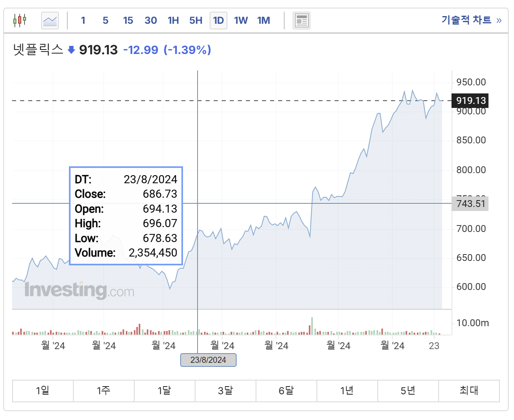This screenshot has height=420, width=514.
Task: Click the tallest green volume bar
Action: (x=312, y=326)
